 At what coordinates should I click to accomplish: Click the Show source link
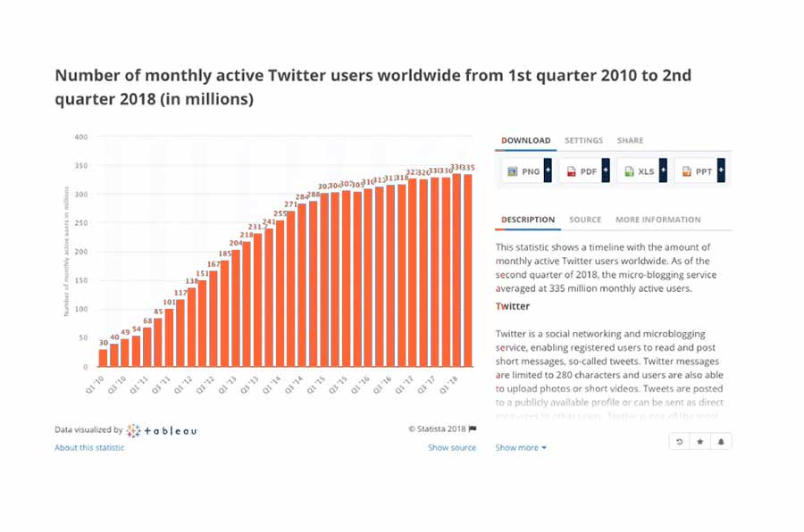pos(452,447)
